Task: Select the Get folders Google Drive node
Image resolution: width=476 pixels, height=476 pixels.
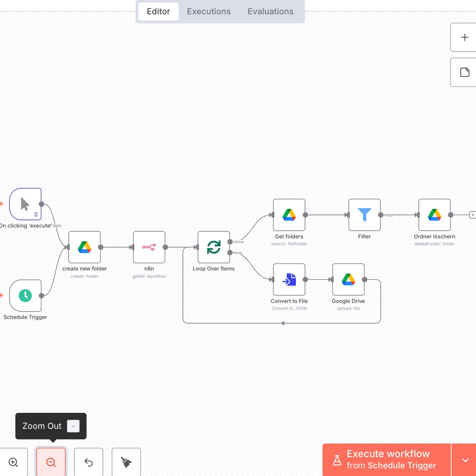Action: click(x=289, y=215)
